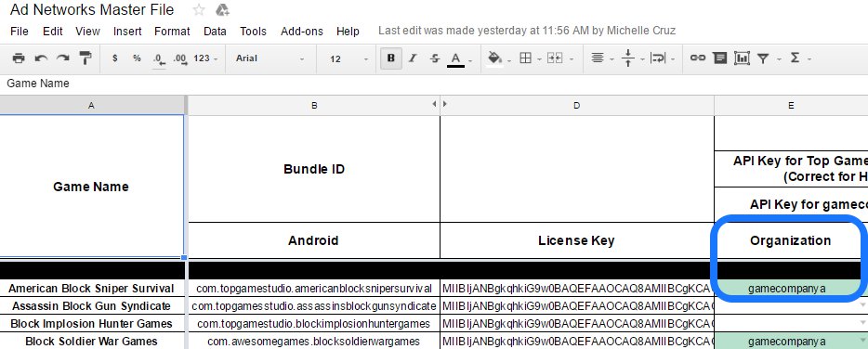The width and height of the screenshot is (868, 349).
Task: Open the Format menu
Action: pos(172,32)
